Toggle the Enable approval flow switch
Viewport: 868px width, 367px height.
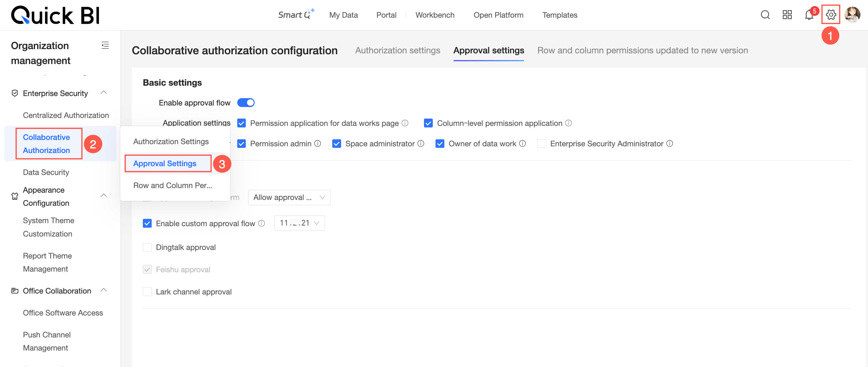[246, 102]
